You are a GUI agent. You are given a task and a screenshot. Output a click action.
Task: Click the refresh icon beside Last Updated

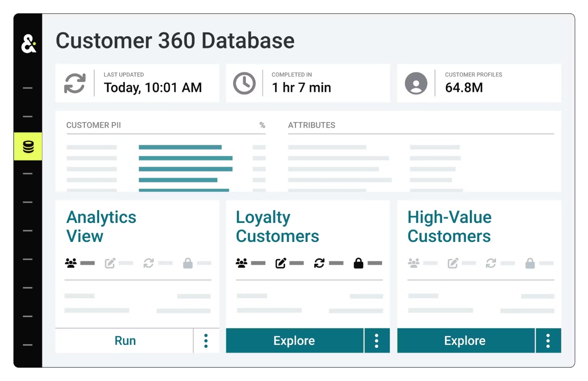(x=75, y=83)
